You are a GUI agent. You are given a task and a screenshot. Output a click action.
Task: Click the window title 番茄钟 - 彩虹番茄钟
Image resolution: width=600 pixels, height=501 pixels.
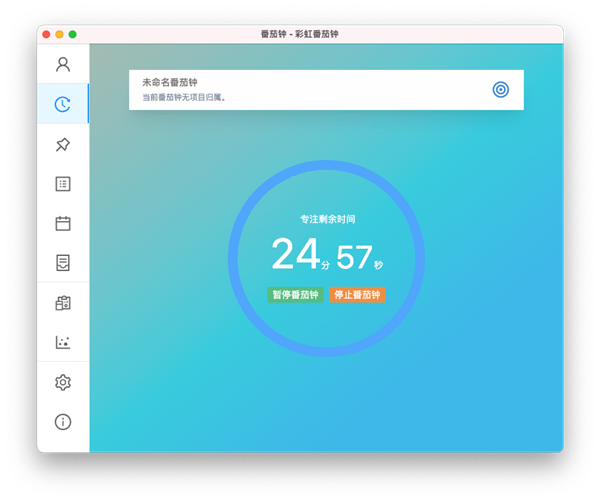(299, 34)
